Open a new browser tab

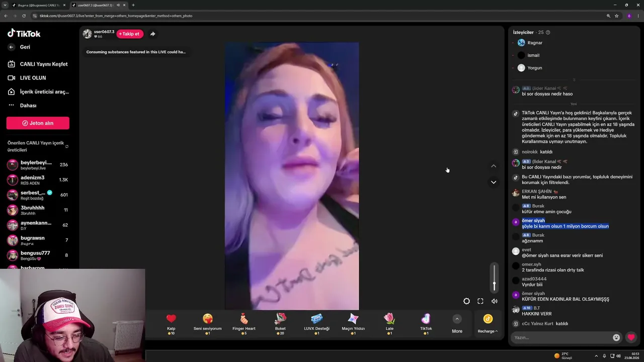[133, 5]
